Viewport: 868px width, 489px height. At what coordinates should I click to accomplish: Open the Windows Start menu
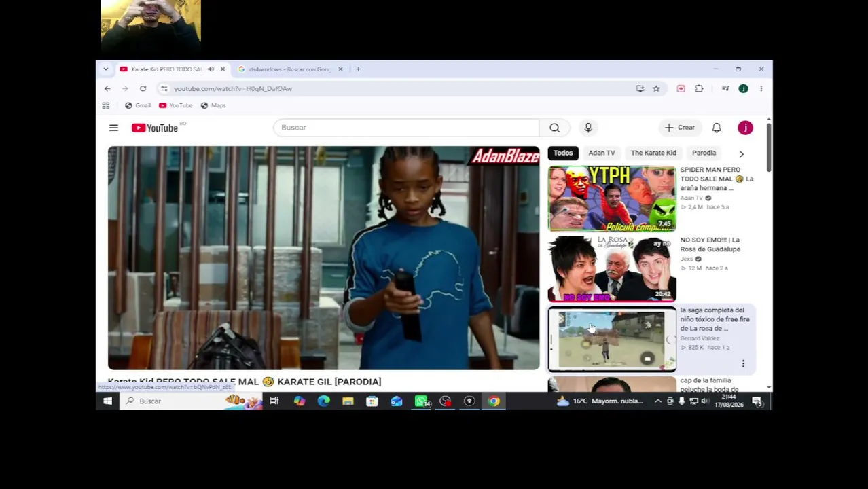tap(107, 401)
